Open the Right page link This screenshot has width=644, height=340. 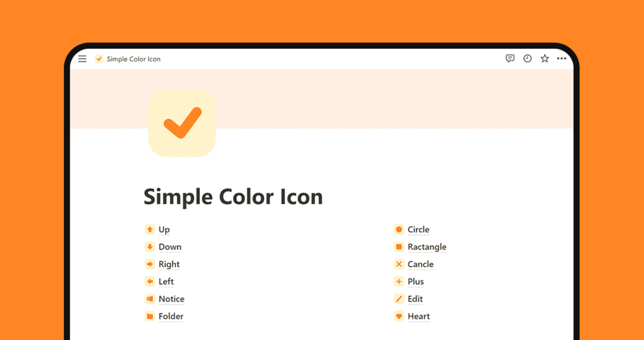click(x=169, y=264)
